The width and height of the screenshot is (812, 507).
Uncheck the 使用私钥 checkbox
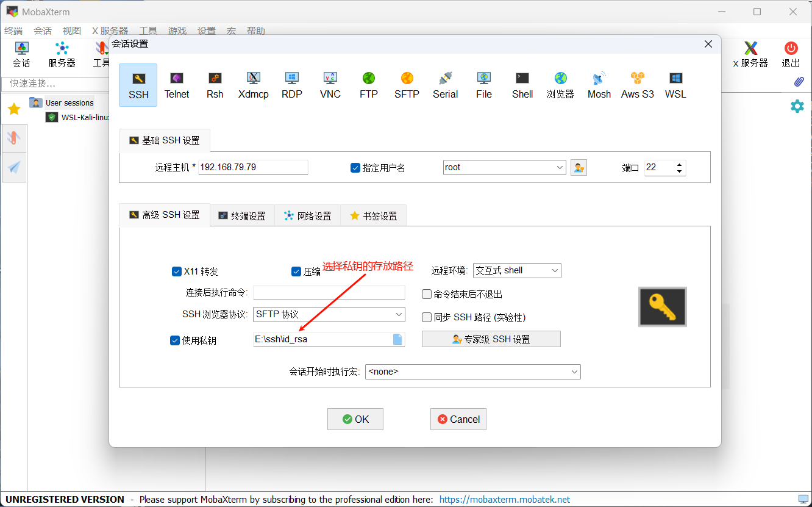[175, 340]
